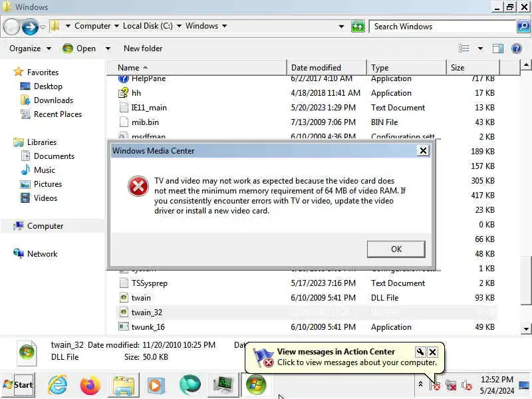
Task: Sort files by the Name column
Action: point(197,68)
